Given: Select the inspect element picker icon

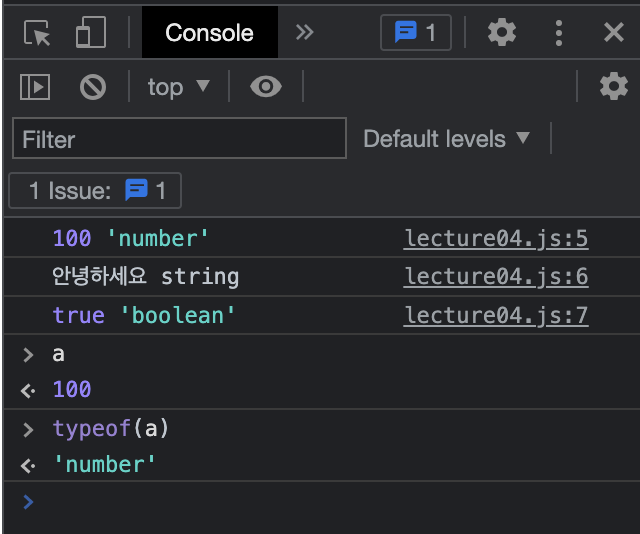Looking at the screenshot, I should pyautogui.click(x=38, y=33).
